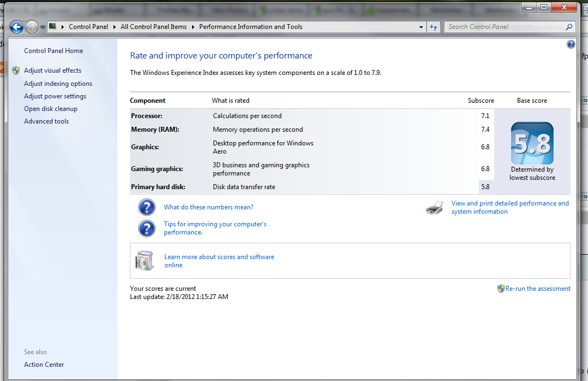Viewport: 588px width, 381px height.
Task: Click Disk data transfer rate text
Action: [244, 187]
